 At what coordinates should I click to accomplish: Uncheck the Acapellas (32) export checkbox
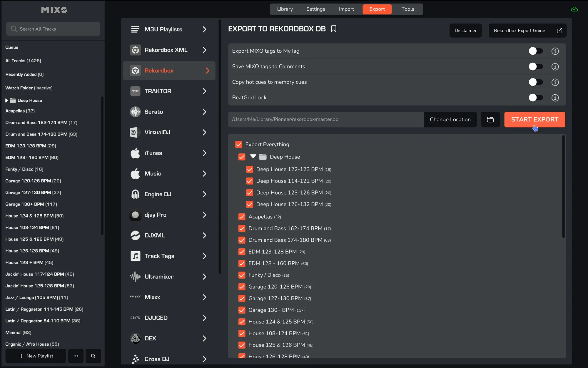(x=242, y=217)
